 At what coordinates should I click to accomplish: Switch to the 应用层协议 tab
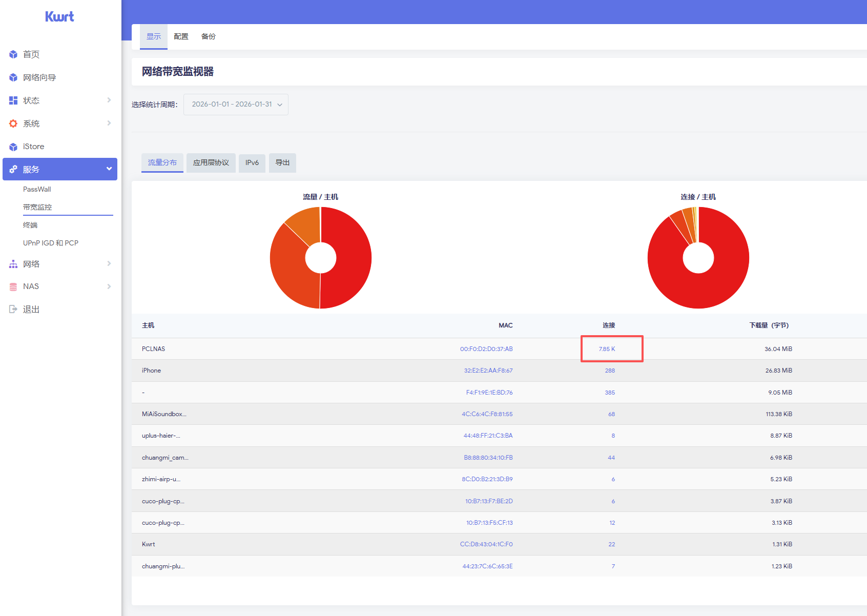click(x=211, y=162)
